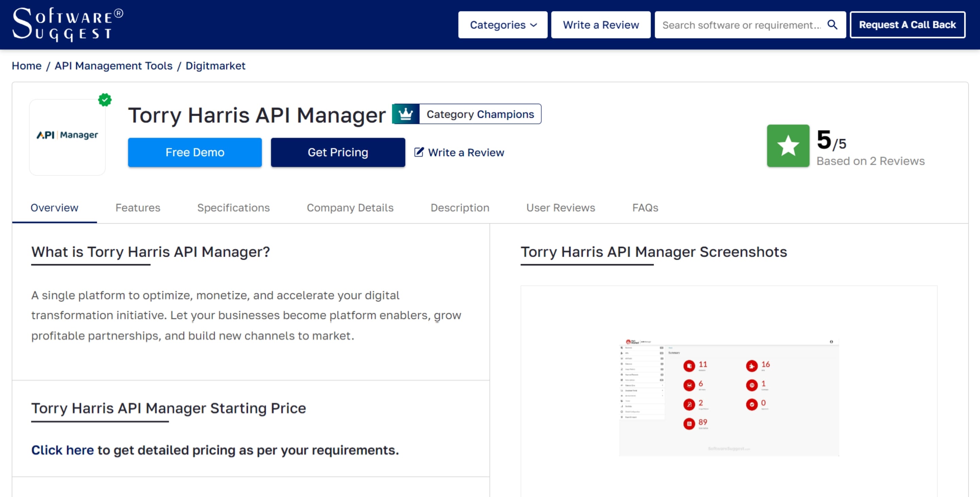Open API Management Tools breadcrumb
The height and width of the screenshot is (497, 980).
(113, 66)
